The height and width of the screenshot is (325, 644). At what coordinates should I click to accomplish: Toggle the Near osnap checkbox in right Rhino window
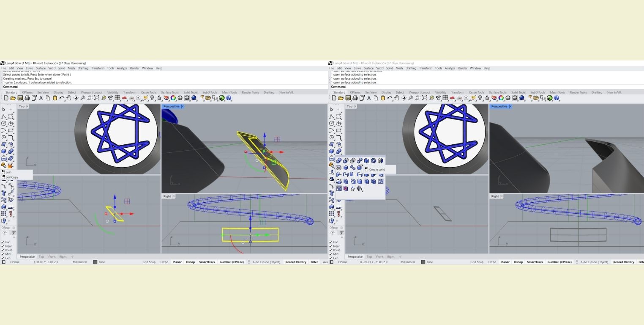[x=330, y=246]
